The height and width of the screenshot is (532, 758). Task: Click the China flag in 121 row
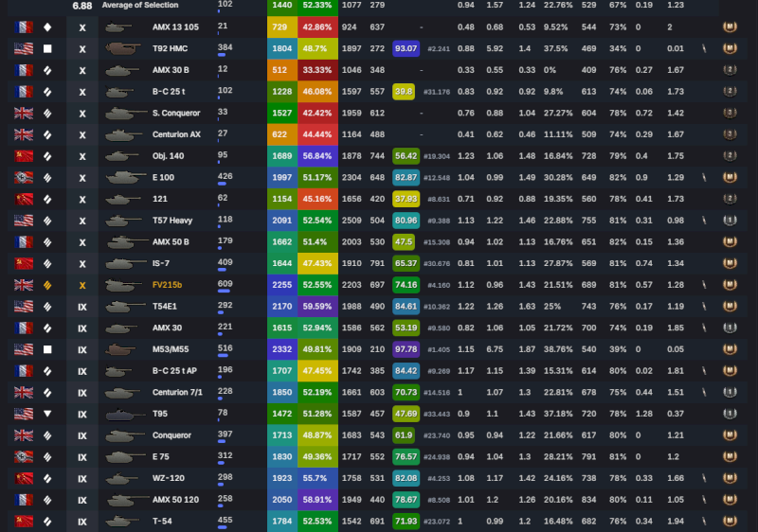pyautogui.click(x=24, y=199)
